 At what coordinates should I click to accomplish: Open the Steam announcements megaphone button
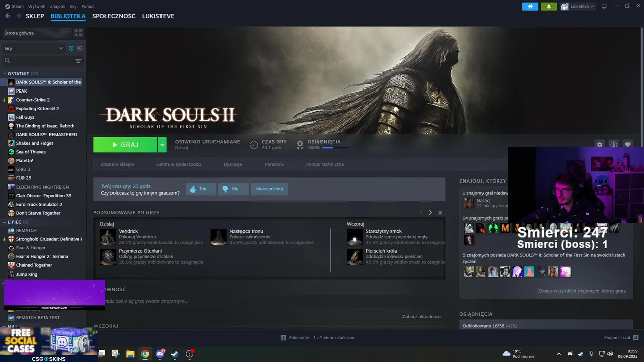530,6
